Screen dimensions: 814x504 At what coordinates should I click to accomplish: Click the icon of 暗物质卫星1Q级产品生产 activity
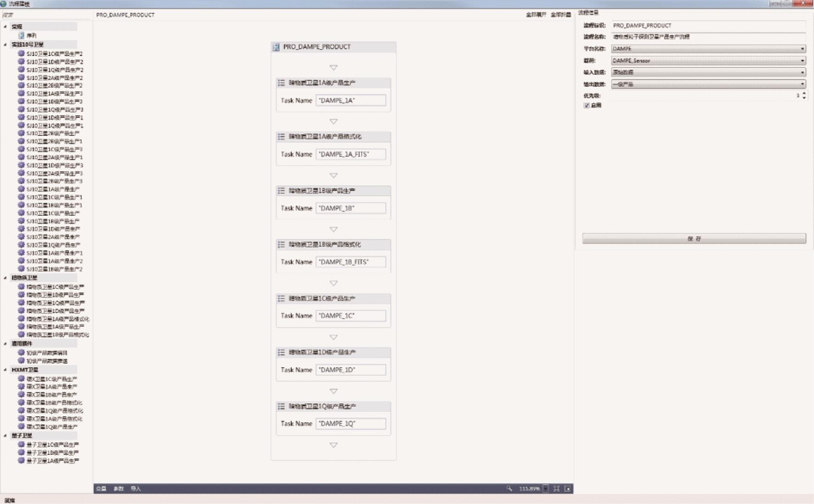pos(281,406)
